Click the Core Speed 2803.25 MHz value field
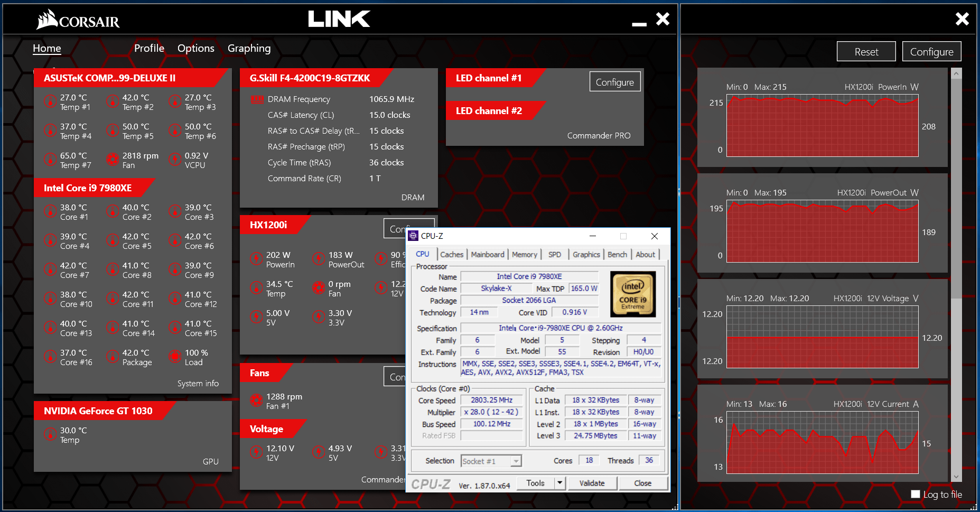Viewport: 980px width, 512px height. click(x=491, y=401)
